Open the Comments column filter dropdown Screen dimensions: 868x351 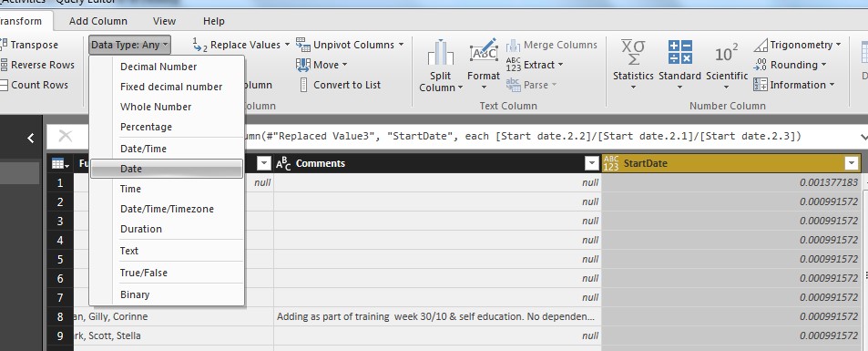pyautogui.click(x=591, y=163)
